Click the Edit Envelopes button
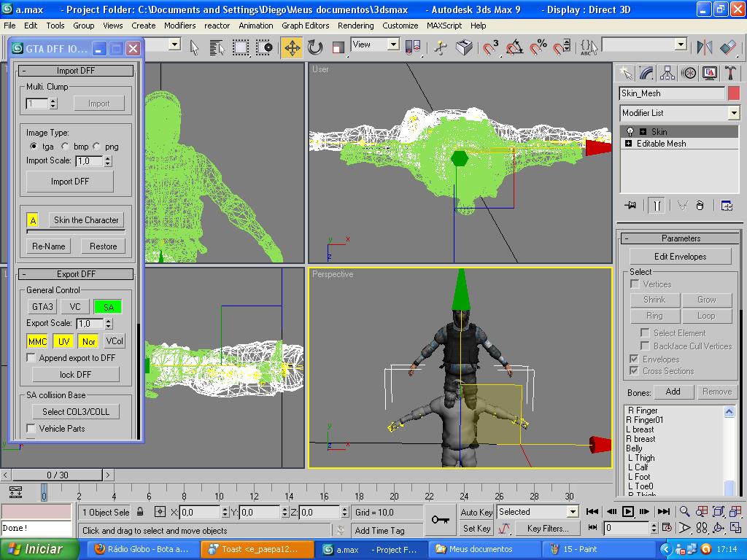This screenshot has height=560, width=747. click(x=681, y=257)
